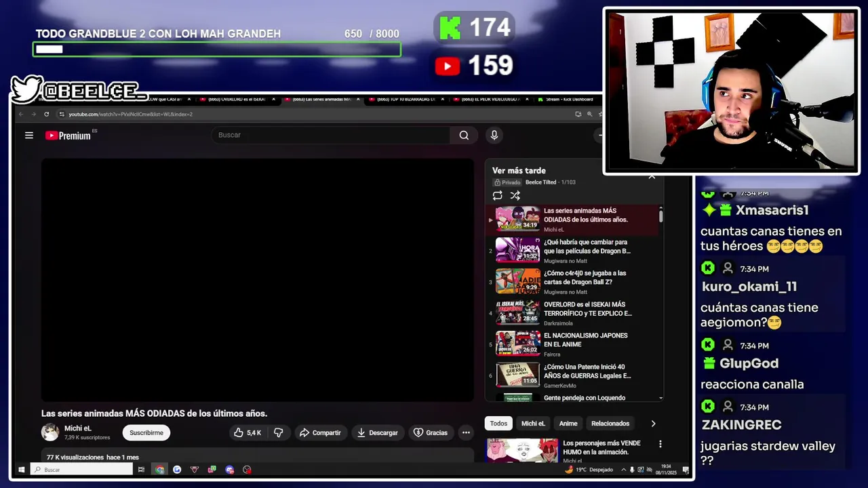Viewport: 868px width, 488px height.
Task: Click the zoom magnifier icon in address bar
Action: click(x=589, y=115)
